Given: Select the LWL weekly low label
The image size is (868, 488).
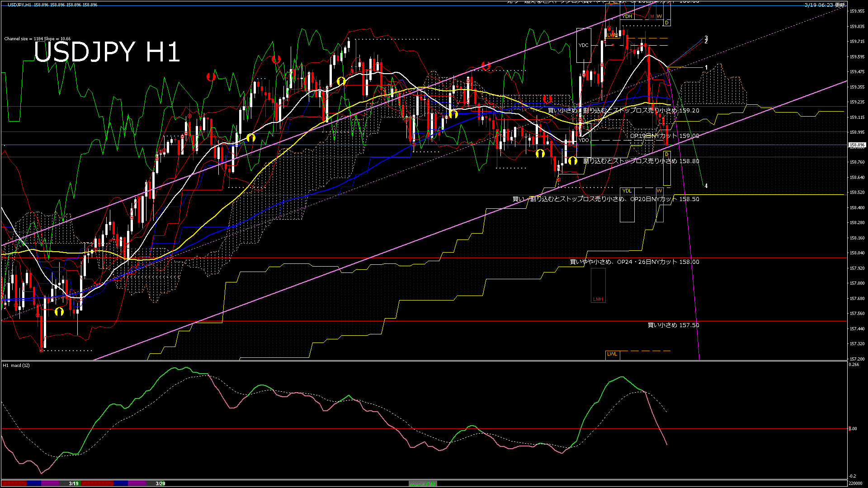Looking at the screenshot, I should click(612, 354).
